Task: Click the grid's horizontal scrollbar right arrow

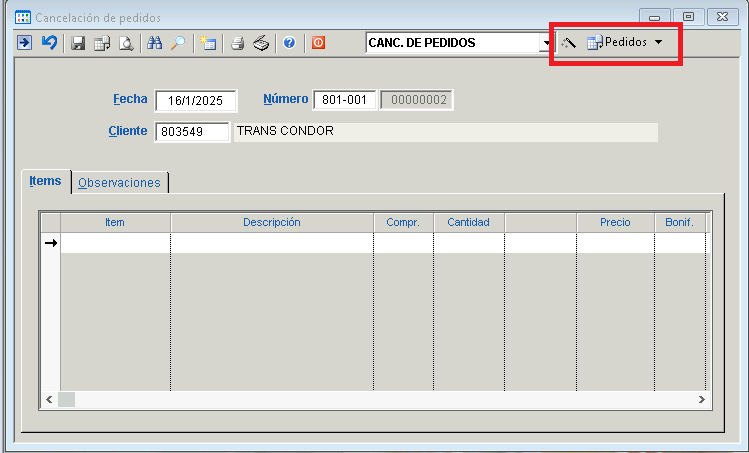Action: pyautogui.click(x=702, y=399)
